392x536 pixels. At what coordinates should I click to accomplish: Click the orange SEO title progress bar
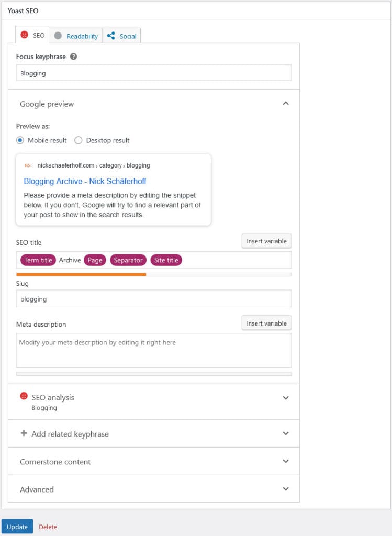[x=81, y=274]
